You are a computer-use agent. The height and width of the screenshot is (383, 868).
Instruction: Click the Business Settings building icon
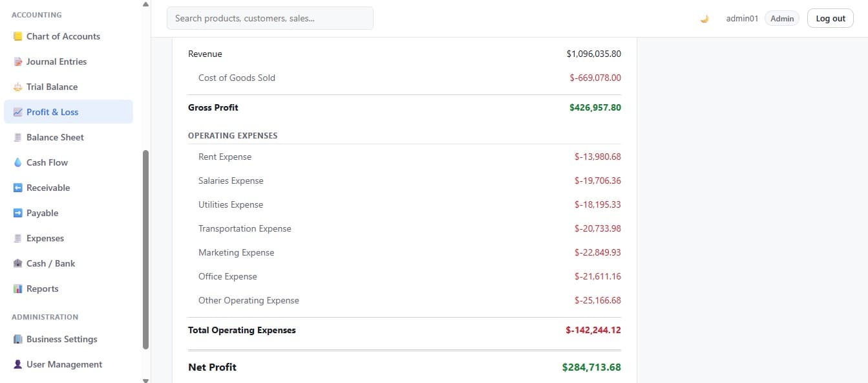point(18,339)
